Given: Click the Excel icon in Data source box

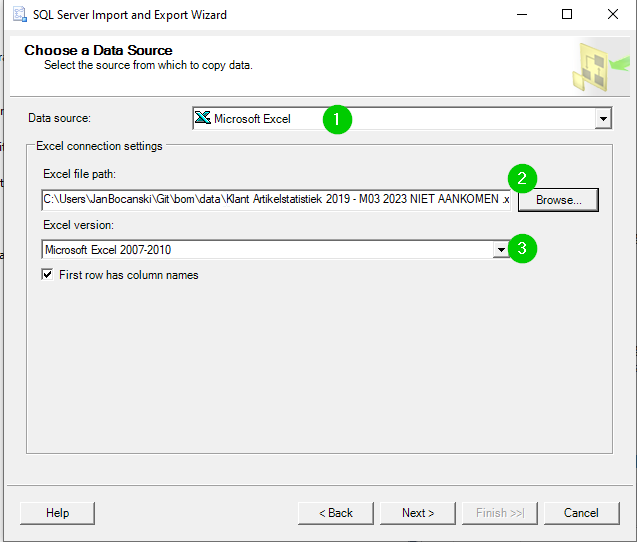Looking at the screenshot, I should point(202,118).
